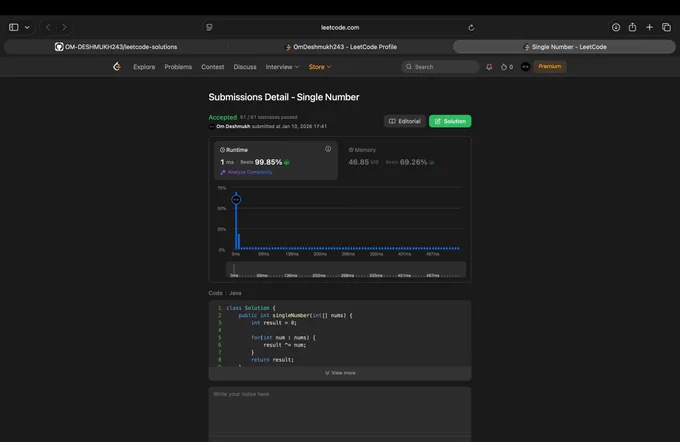Click the Submissions Detail - Single Number heading
The image size is (680, 442).
284,97
